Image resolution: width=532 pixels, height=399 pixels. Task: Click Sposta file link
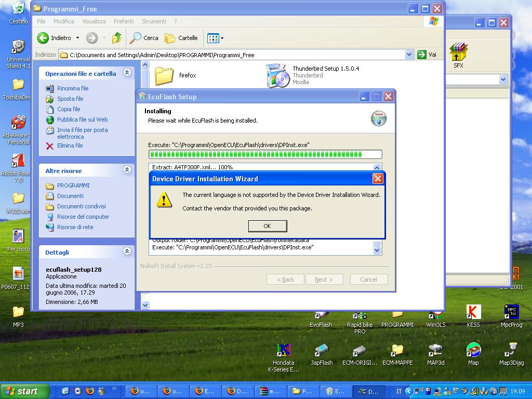tap(70, 99)
